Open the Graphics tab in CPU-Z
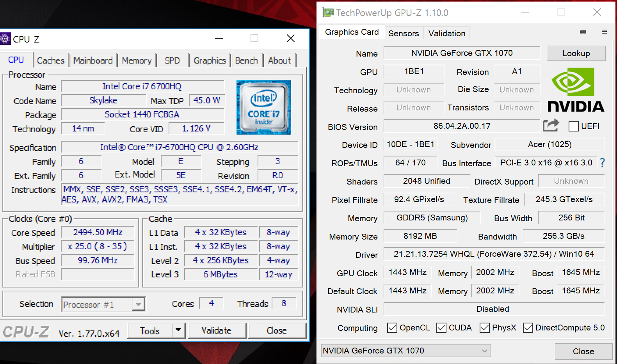 tap(210, 60)
